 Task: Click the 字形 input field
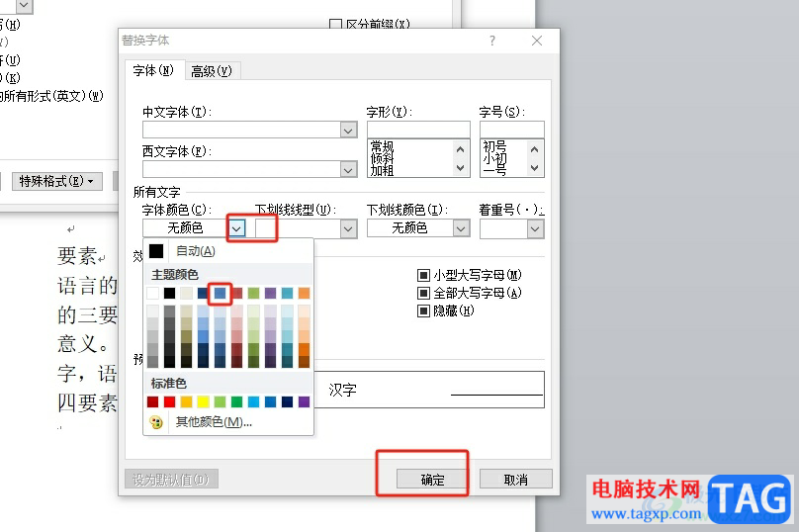418,130
